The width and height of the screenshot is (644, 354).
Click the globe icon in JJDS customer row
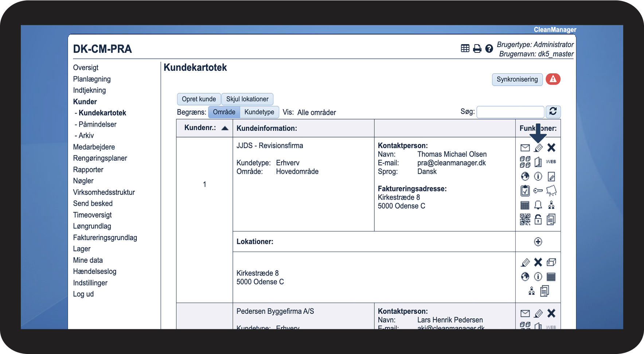525,176
